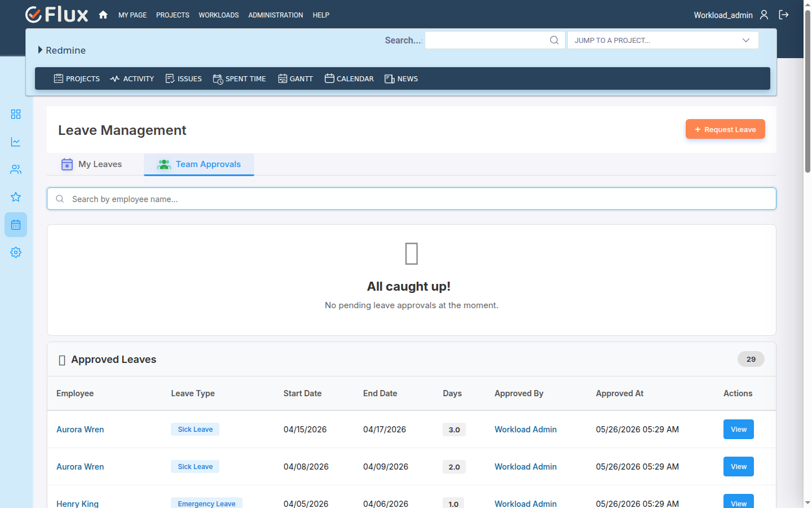Click End Date column header

[x=380, y=393]
